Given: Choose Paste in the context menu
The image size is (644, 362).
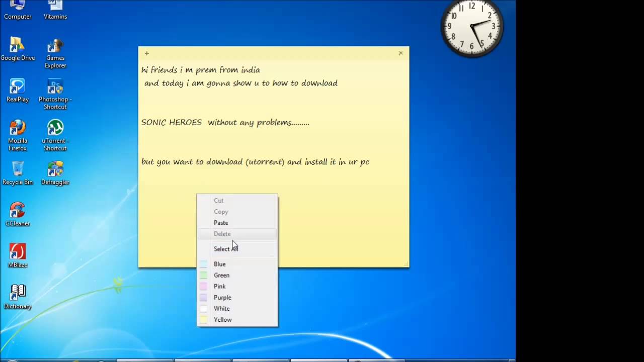Looking at the screenshot, I should pyautogui.click(x=237, y=223).
